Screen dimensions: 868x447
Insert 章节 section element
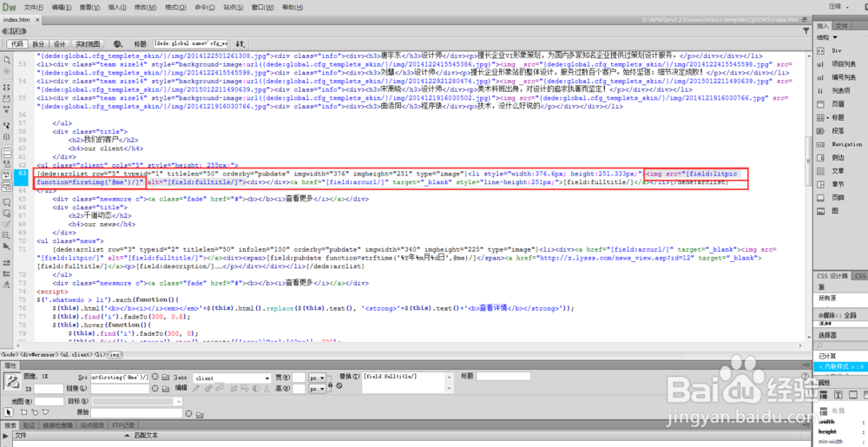click(840, 184)
